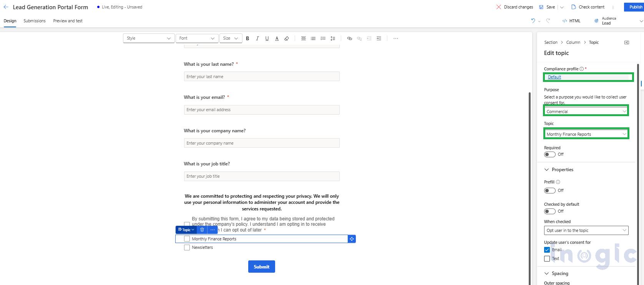Click the form Submit button
644x285 pixels.
pos(262,267)
